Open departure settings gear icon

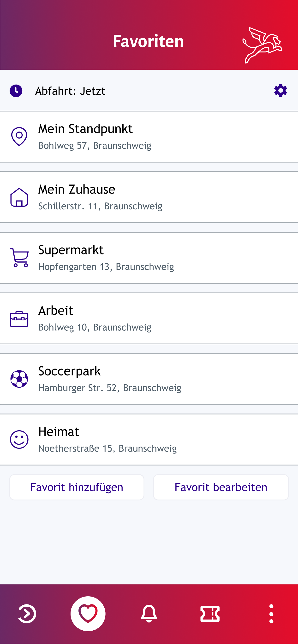click(280, 91)
